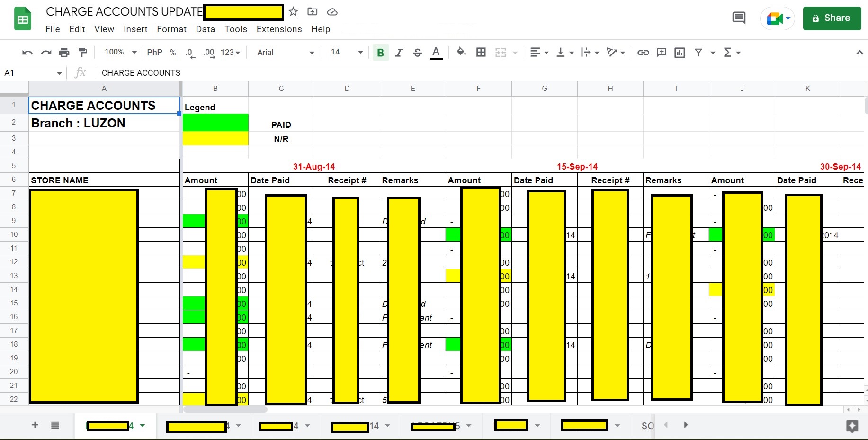Open the functions dropdown
The width and height of the screenshot is (868, 440).
click(x=732, y=52)
